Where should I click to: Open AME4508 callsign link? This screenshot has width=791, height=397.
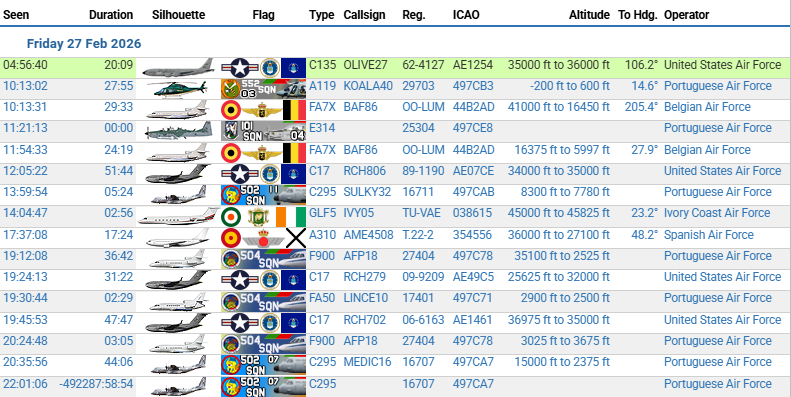(368, 235)
